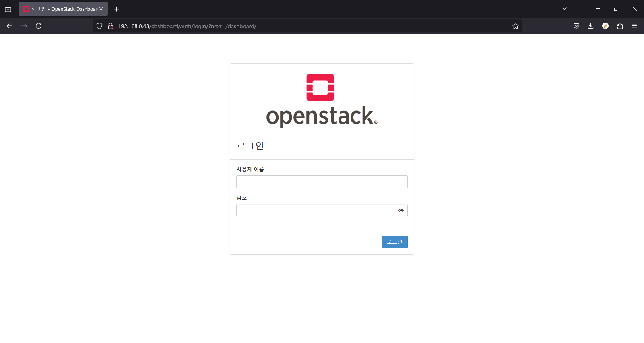This screenshot has height=343, width=644.
Task: Click the Firefox View icon in tab bar
Action: (8, 9)
